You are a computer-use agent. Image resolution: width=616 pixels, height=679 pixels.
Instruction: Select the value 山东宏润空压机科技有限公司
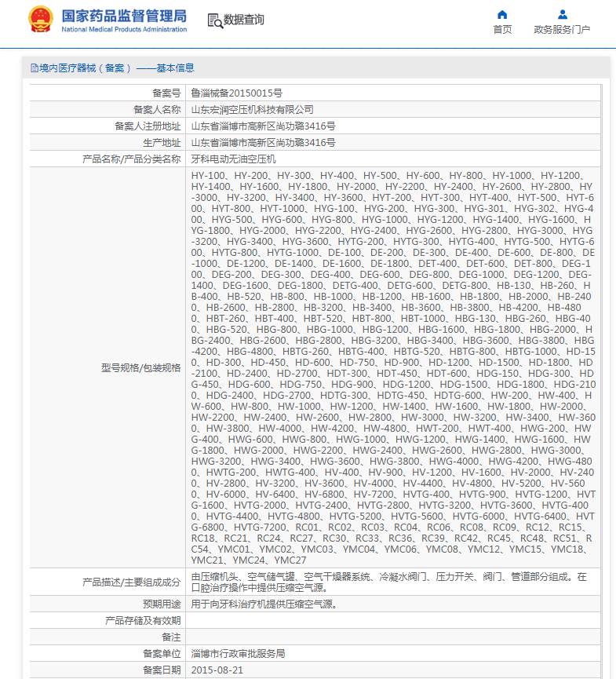tap(253, 110)
